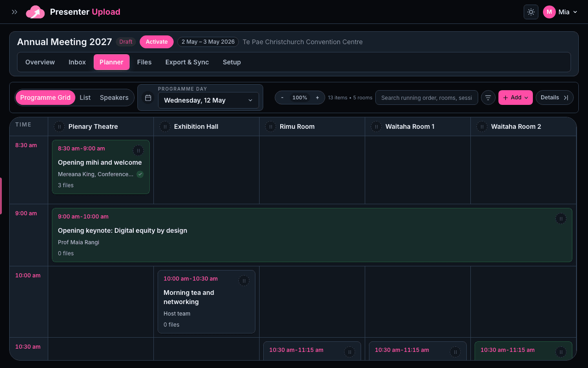Click the Opening mihi card drag handle
The width and height of the screenshot is (588, 368).
[138, 150]
